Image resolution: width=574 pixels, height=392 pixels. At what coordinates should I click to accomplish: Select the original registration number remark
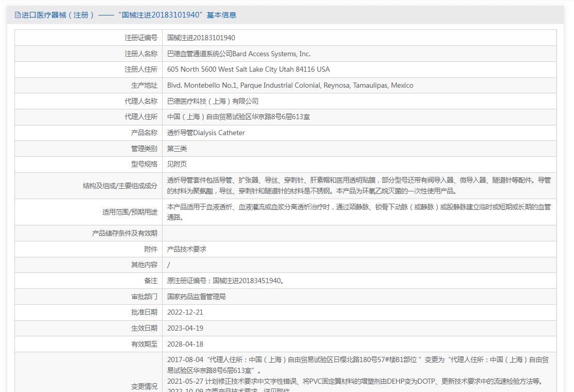[226, 281]
